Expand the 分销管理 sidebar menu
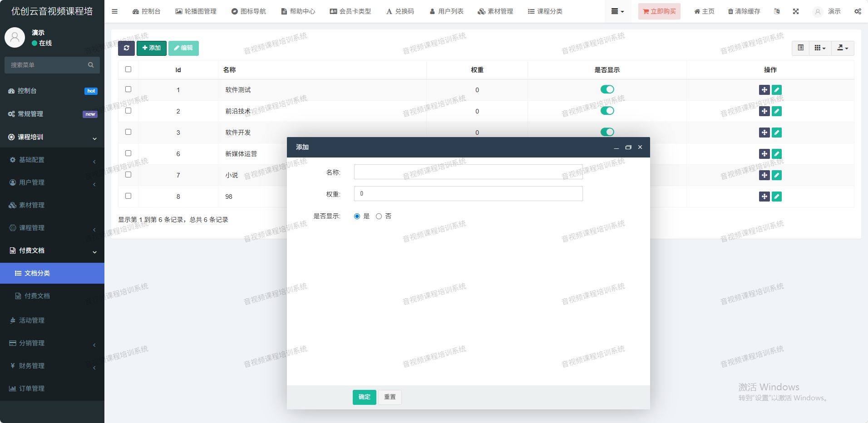This screenshot has height=423, width=868. 52,343
